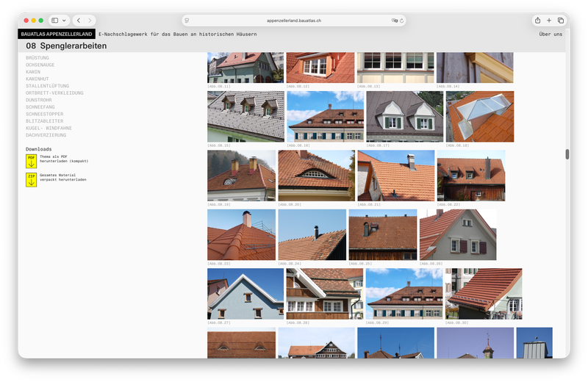Viewport: 588px width, 382px height.
Task: Click the green window zoom button
Action: point(41,21)
